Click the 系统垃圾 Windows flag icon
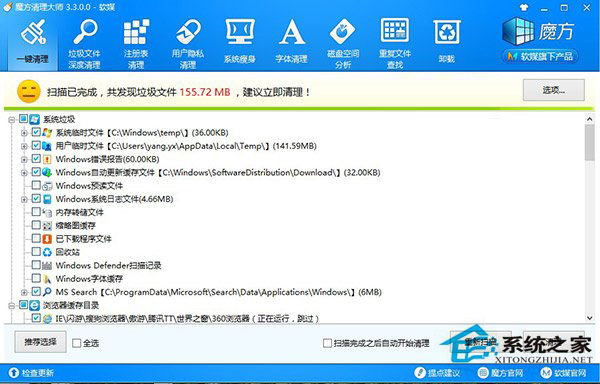The height and width of the screenshot is (384, 600). [35, 119]
